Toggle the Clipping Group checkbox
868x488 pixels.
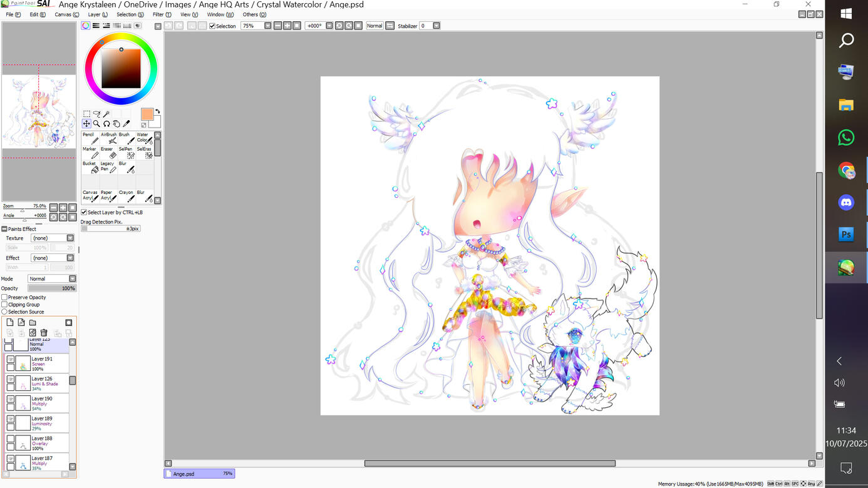[4, 305]
